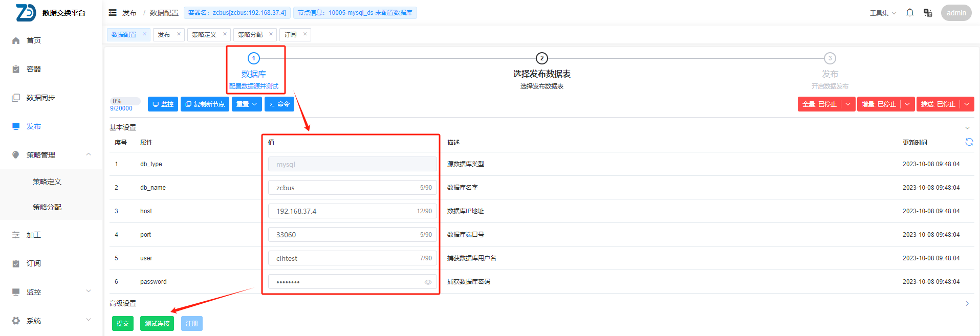Open 容器 in the sidebar
The width and height of the screenshot is (980, 336).
click(34, 69)
